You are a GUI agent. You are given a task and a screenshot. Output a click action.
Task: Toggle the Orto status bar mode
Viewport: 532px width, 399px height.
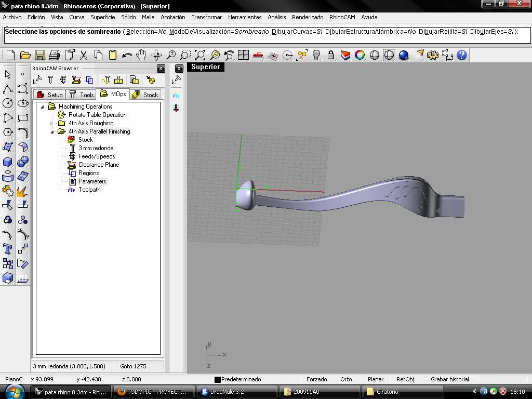point(346,379)
